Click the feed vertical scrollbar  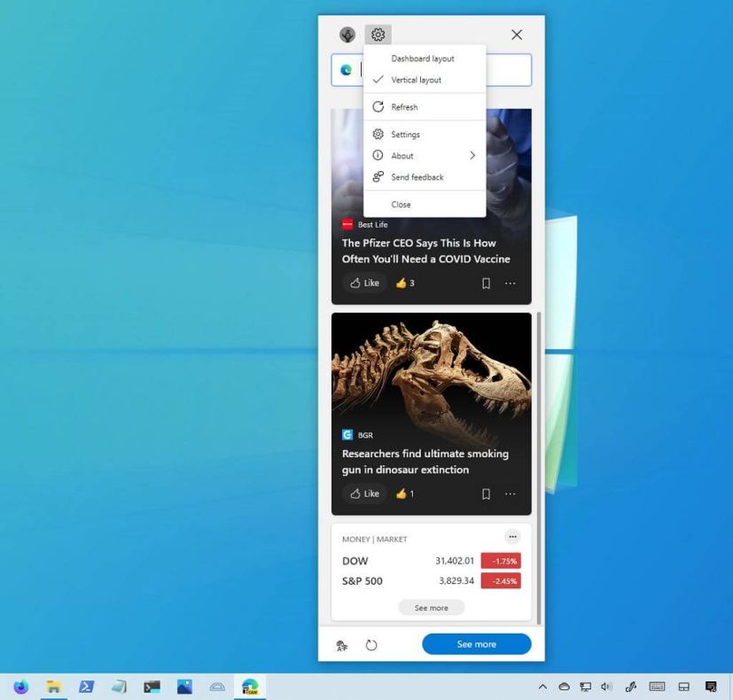[539, 467]
